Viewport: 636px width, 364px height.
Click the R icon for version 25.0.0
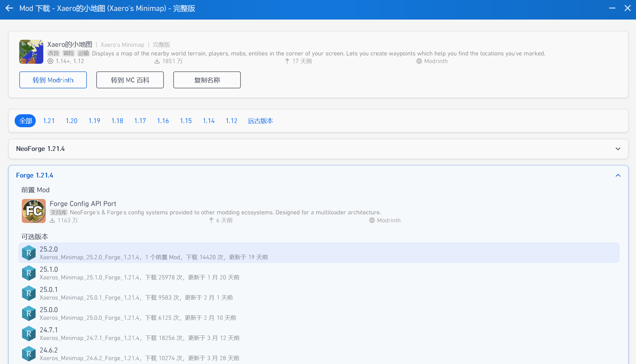tap(29, 313)
